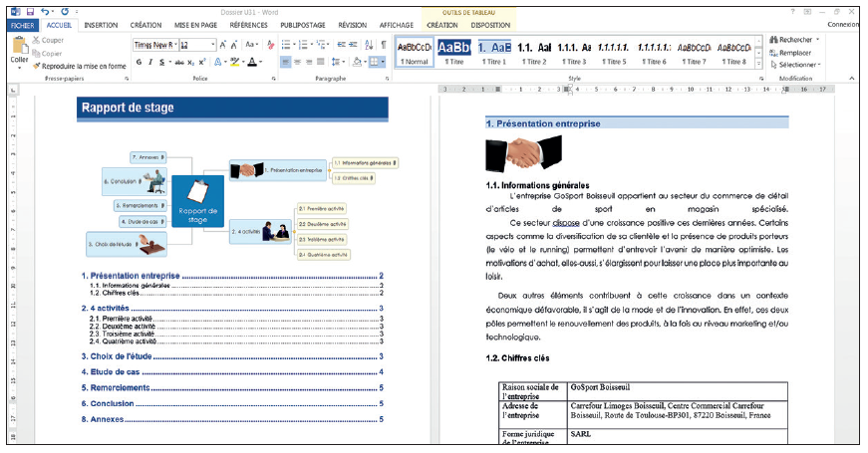
Task: Toggle left text alignment
Action: [285, 62]
